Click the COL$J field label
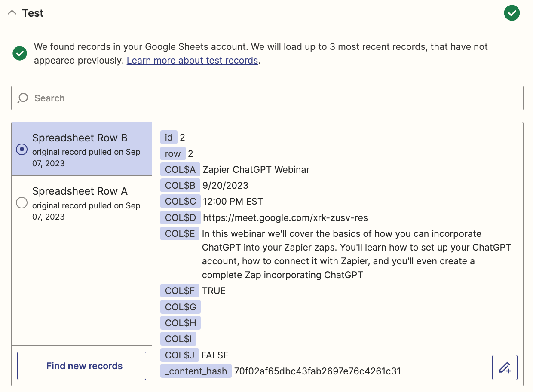This screenshot has width=533, height=392. 180,355
